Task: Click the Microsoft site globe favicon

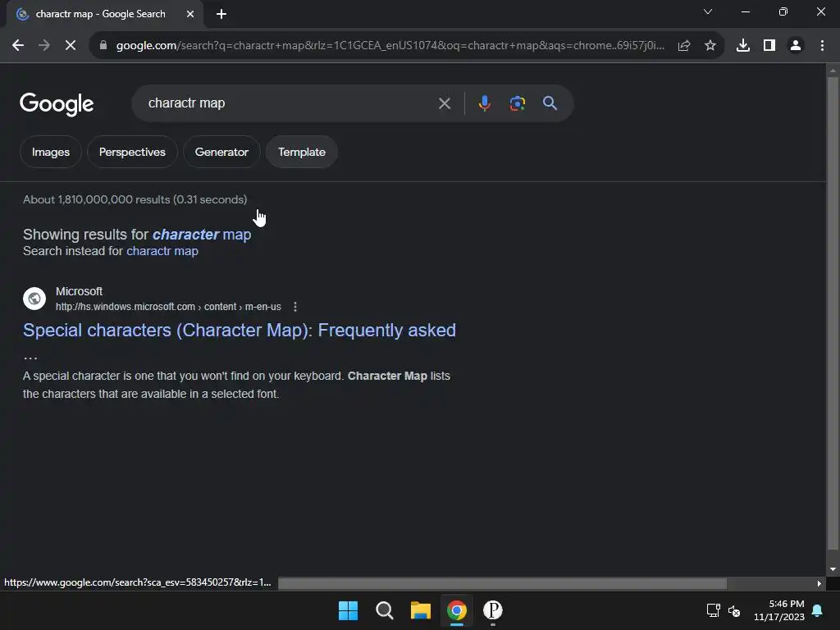Action: (34, 299)
